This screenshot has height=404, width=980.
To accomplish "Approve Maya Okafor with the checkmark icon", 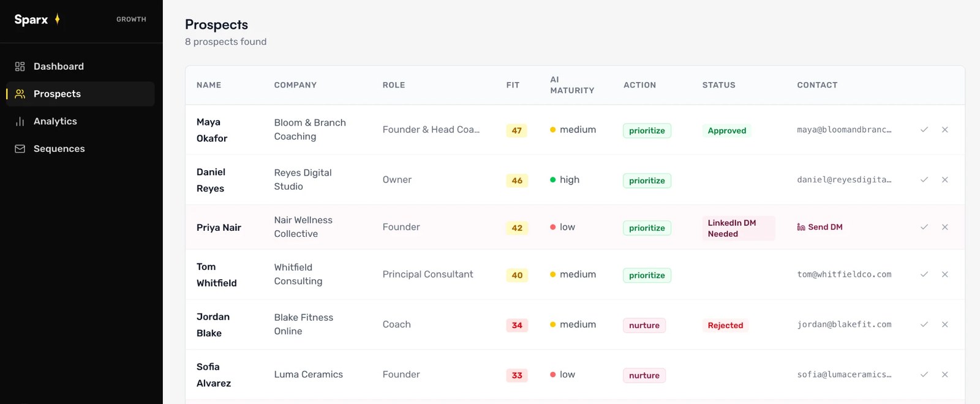I will coord(924,130).
